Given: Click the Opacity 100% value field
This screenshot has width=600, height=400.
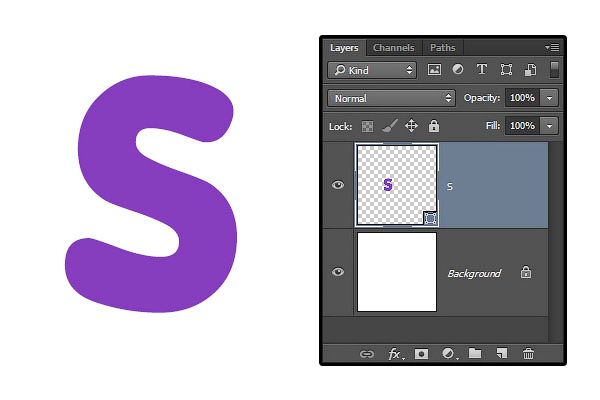Looking at the screenshot, I should 522,98.
